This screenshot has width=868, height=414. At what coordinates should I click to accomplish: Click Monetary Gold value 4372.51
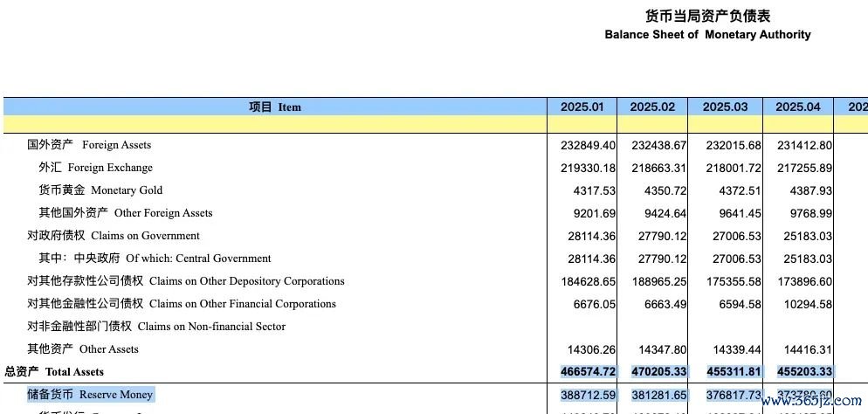(741, 191)
